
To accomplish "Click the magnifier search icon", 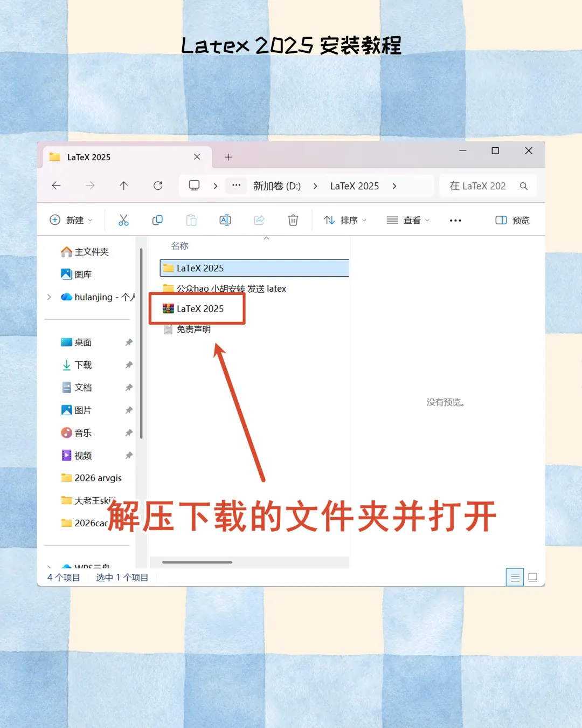I will (523, 186).
